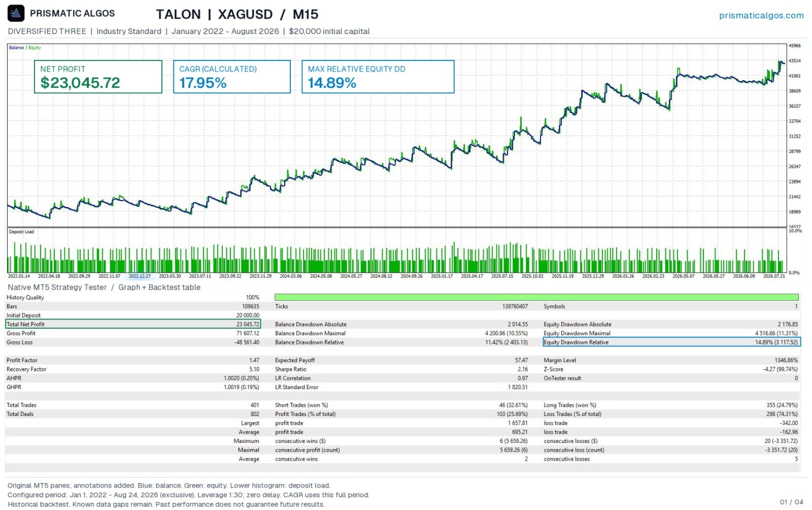The width and height of the screenshot is (812, 510).
Task: Select the Total Net Profit row
Action: pyautogui.click(x=133, y=324)
